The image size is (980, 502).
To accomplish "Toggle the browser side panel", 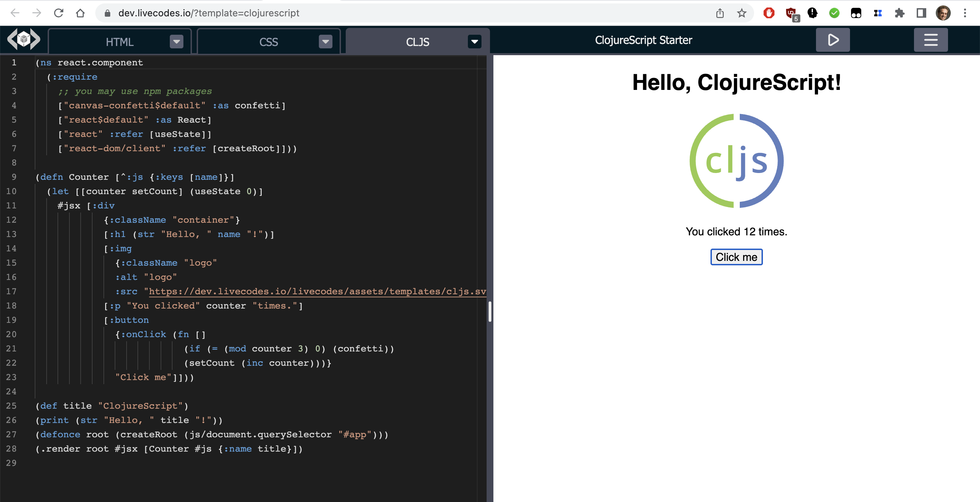I will [x=921, y=13].
